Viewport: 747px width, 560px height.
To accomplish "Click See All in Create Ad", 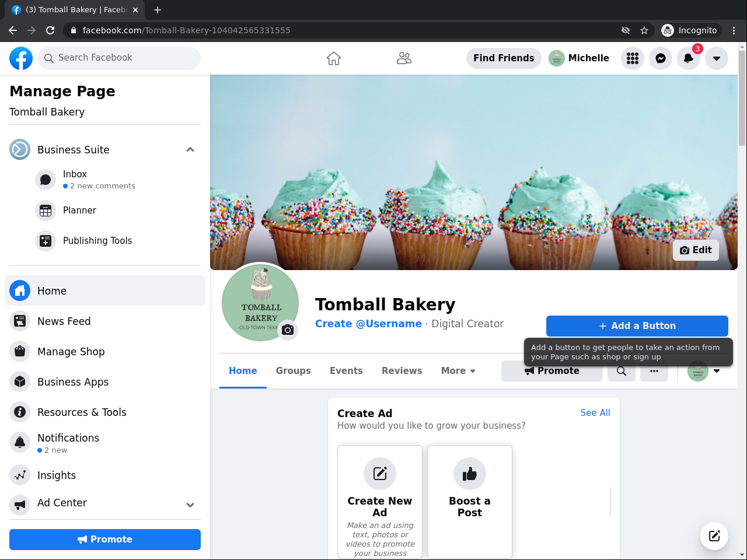I will tap(595, 412).
